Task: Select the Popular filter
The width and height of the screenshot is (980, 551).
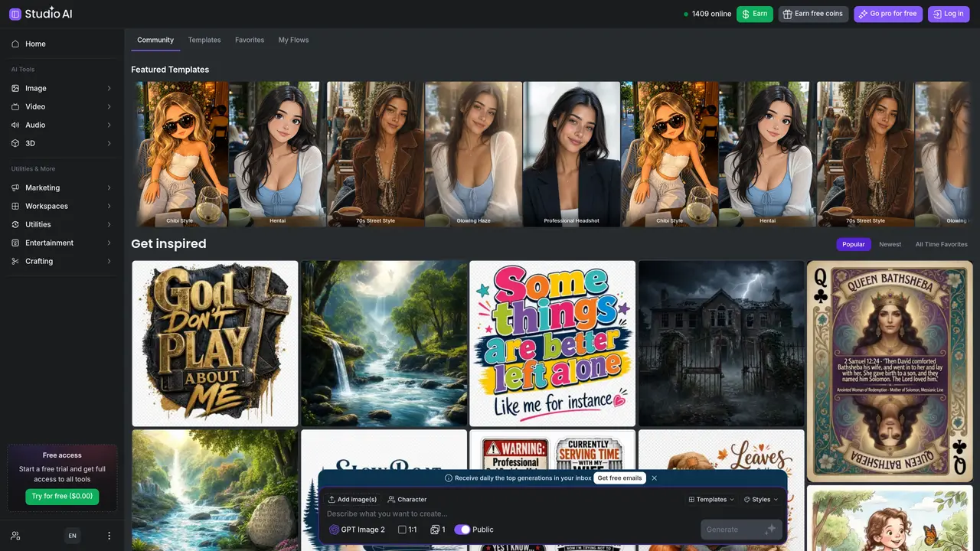Action: pyautogui.click(x=854, y=244)
